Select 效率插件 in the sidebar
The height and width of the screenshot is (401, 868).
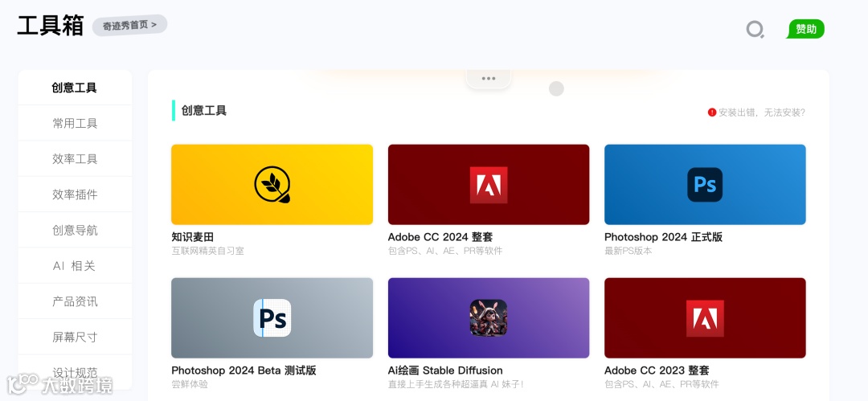tap(75, 194)
